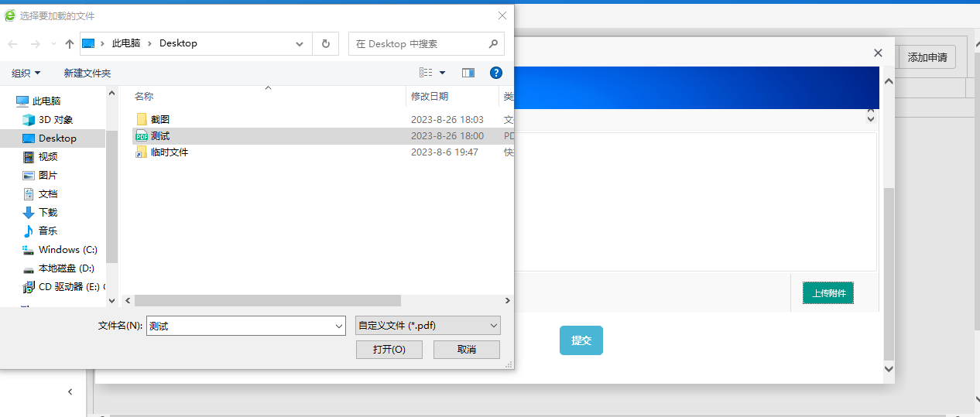Image resolution: width=980 pixels, height=417 pixels.
Task: Click the 取消 button
Action: (x=466, y=350)
